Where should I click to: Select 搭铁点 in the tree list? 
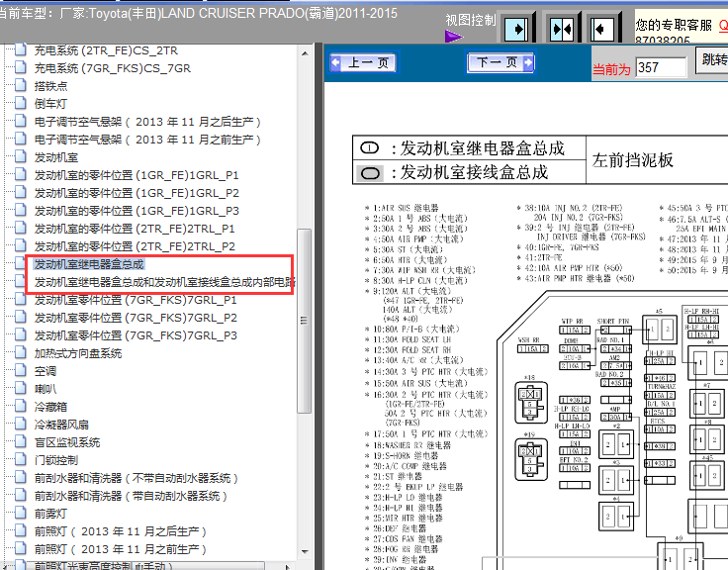50,86
